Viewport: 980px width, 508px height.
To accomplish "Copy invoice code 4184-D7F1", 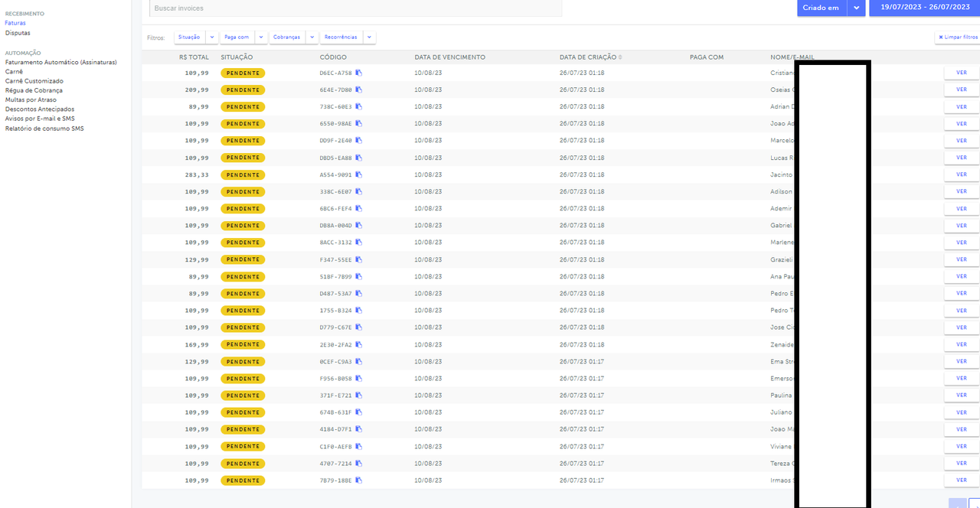I will point(359,429).
